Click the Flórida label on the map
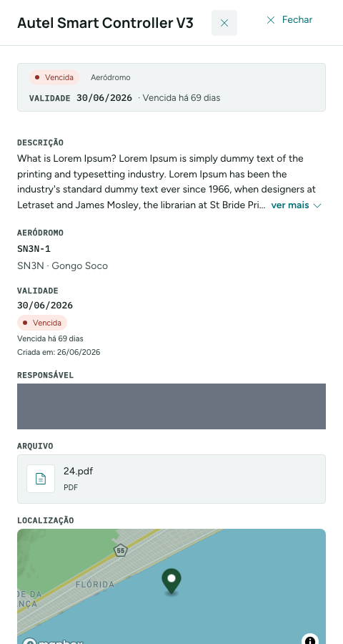The width and height of the screenshot is (343, 644). click(95, 584)
